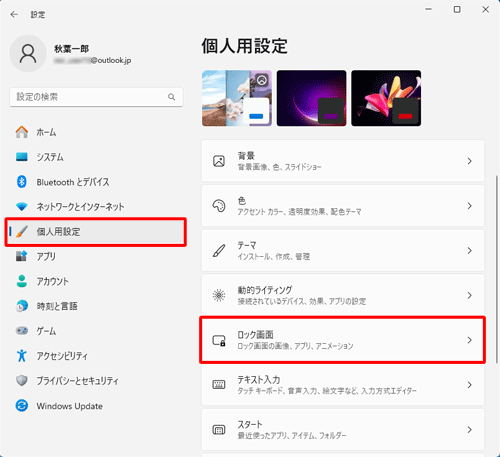Maximize the 設定 window
Viewport: 500px width, 457px height.
coord(457,9)
